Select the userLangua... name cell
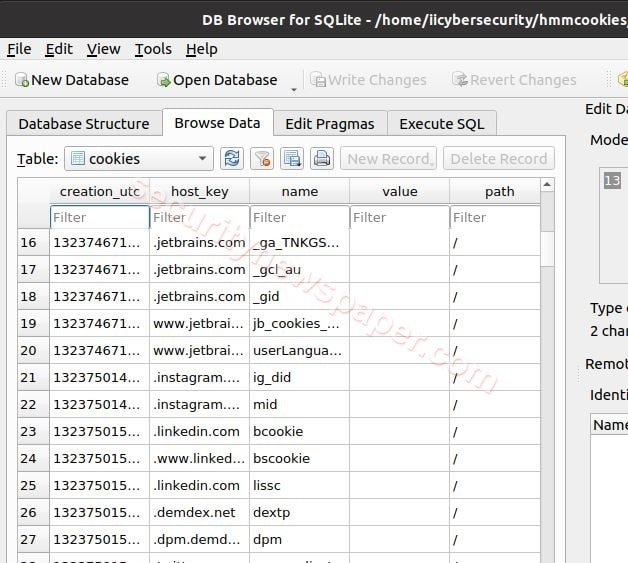The width and height of the screenshot is (628, 563). point(300,350)
